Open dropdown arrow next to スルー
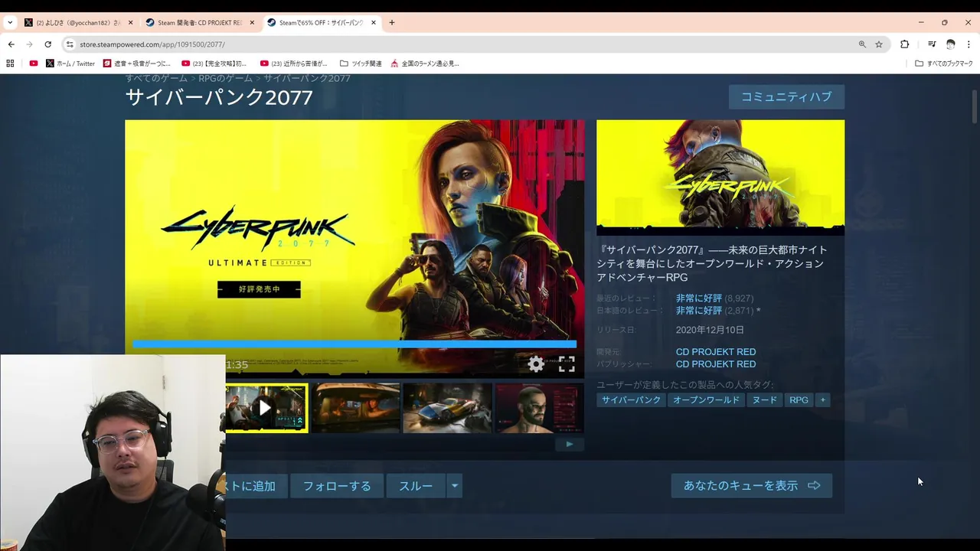980x551 pixels. 455,486
